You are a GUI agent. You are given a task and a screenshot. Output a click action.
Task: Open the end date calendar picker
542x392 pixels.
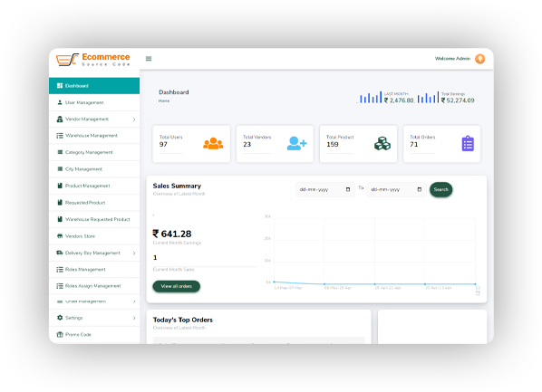click(x=420, y=189)
